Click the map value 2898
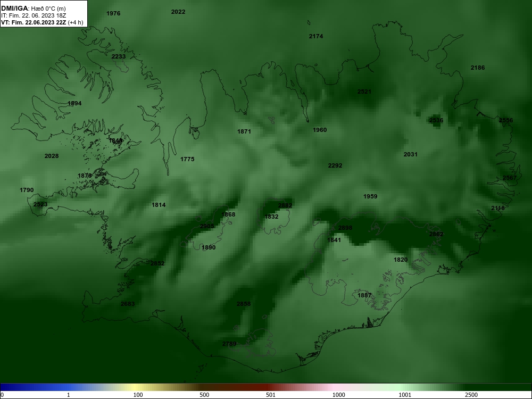 pos(345,228)
